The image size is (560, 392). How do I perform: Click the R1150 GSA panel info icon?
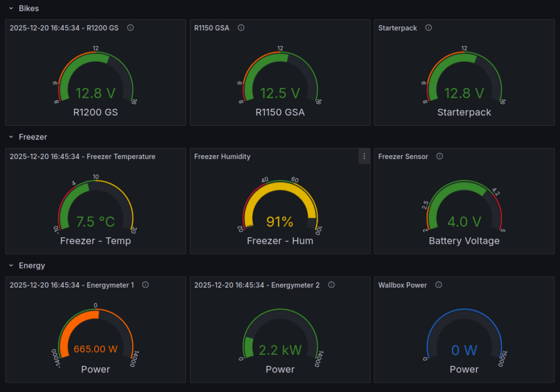click(241, 28)
